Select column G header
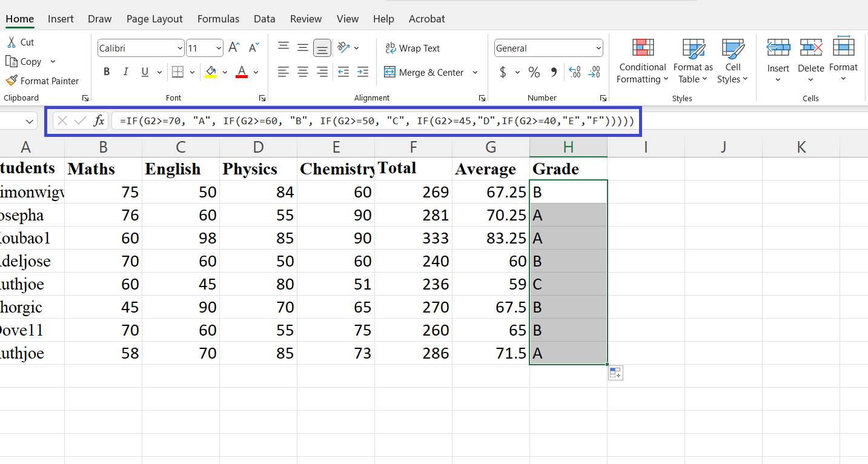Viewport: 868px width, 464px height. coord(491,147)
